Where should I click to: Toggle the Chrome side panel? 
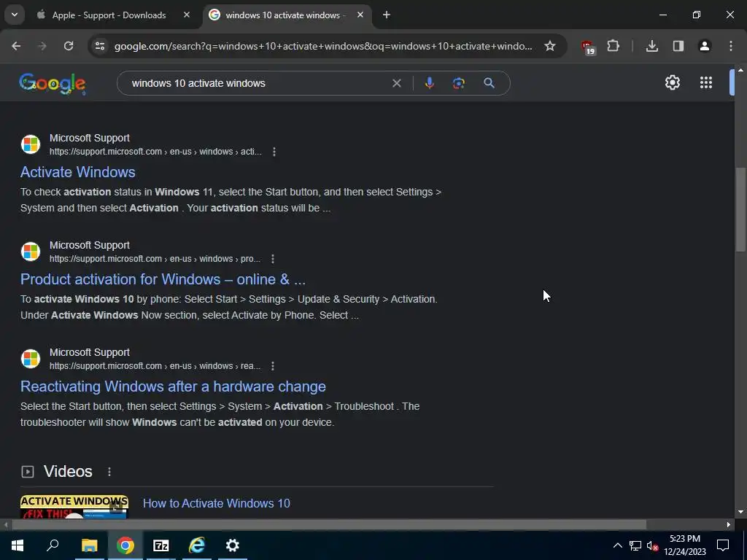point(678,46)
